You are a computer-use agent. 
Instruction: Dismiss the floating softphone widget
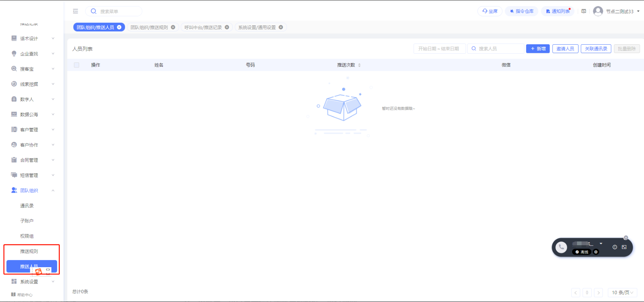tap(626, 238)
